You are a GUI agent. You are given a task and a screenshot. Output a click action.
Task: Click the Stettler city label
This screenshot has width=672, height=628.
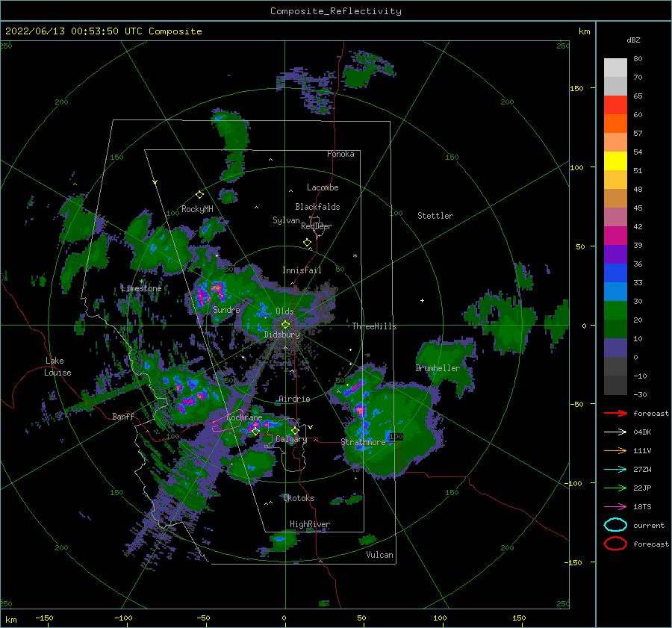[435, 216]
